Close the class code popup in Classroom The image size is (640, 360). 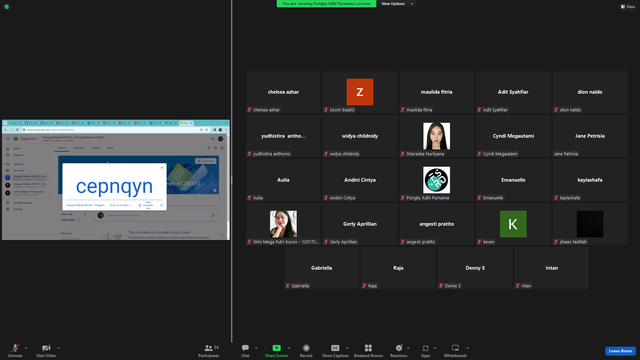tap(162, 167)
